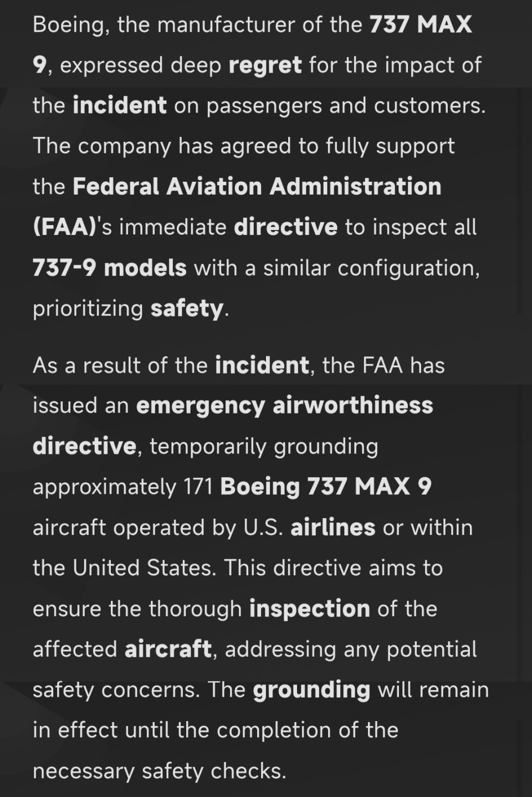Viewport: 532px width, 797px height.
Task: Click the number '171' in the text
Action: [198, 487]
